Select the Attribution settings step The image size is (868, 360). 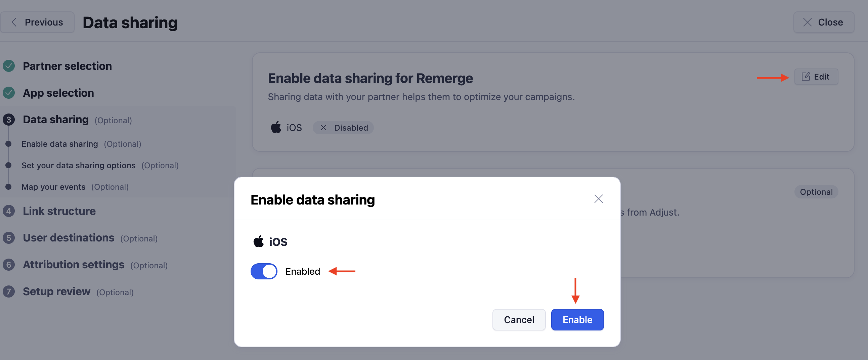point(74,264)
